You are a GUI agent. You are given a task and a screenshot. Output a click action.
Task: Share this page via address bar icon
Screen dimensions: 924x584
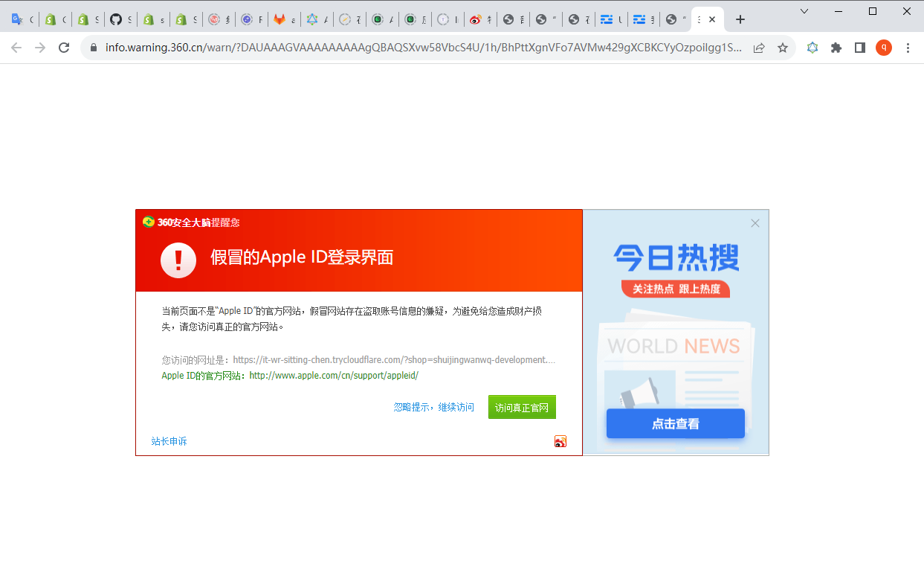(x=759, y=48)
